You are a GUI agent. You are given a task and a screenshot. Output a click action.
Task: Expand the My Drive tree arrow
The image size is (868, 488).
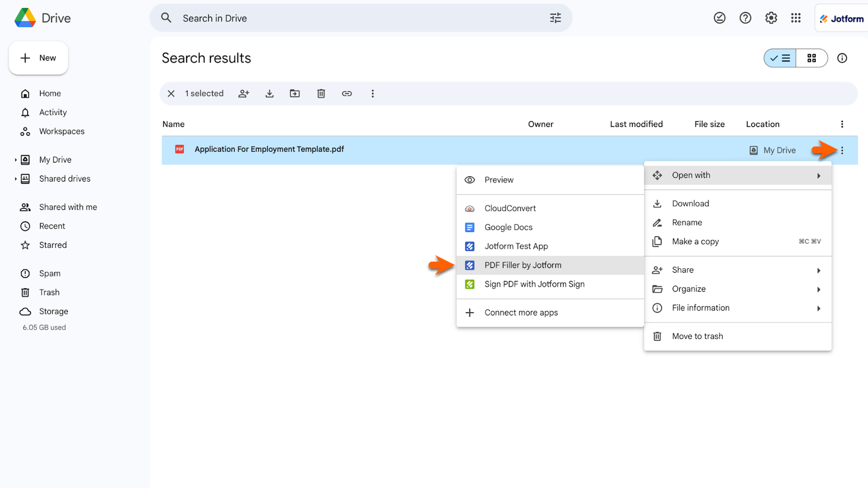click(x=15, y=160)
